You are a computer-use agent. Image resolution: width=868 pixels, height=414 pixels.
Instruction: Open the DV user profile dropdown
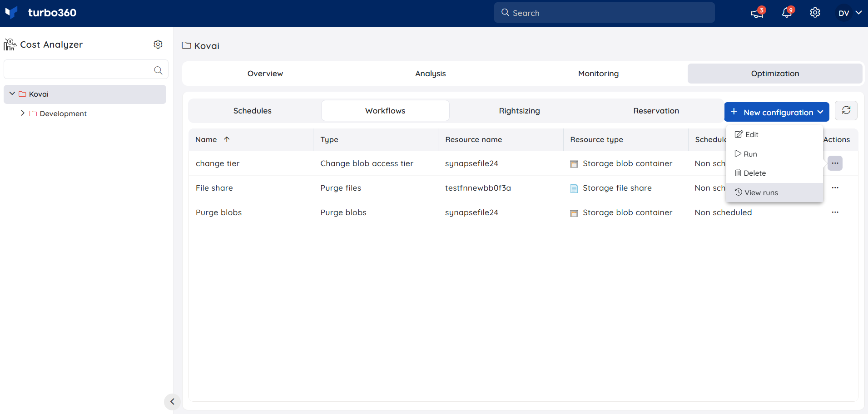click(x=850, y=13)
